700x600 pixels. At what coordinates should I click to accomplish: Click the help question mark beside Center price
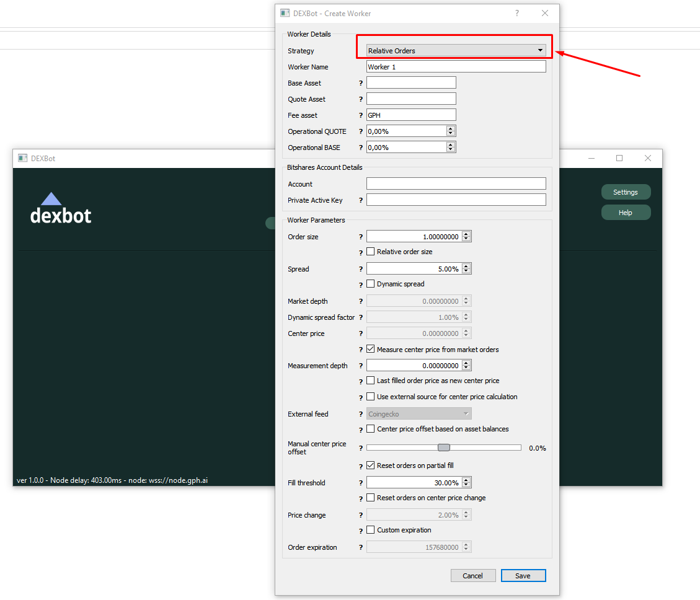pos(361,333)
